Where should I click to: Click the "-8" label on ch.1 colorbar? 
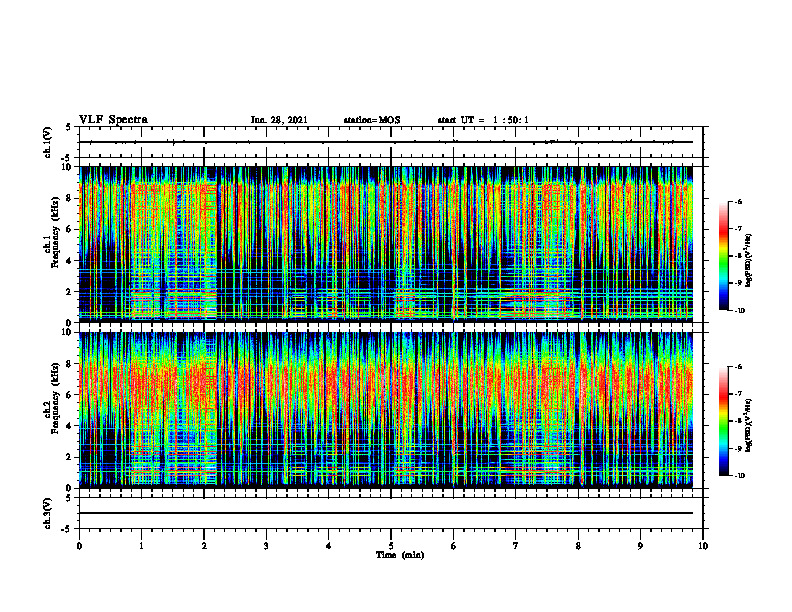[738, 256]
